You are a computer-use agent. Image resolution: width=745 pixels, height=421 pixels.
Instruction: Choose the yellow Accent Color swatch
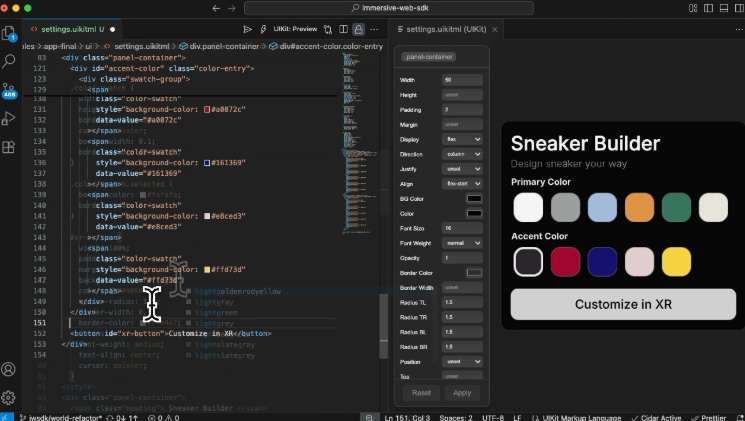[x=676, y=261]
